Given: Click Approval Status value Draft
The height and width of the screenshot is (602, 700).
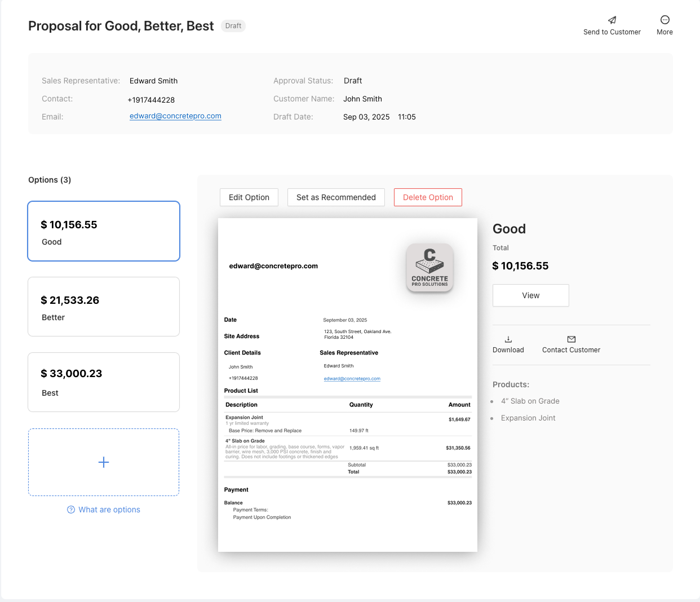Looking at the screenshot, I should pos(353,81).
